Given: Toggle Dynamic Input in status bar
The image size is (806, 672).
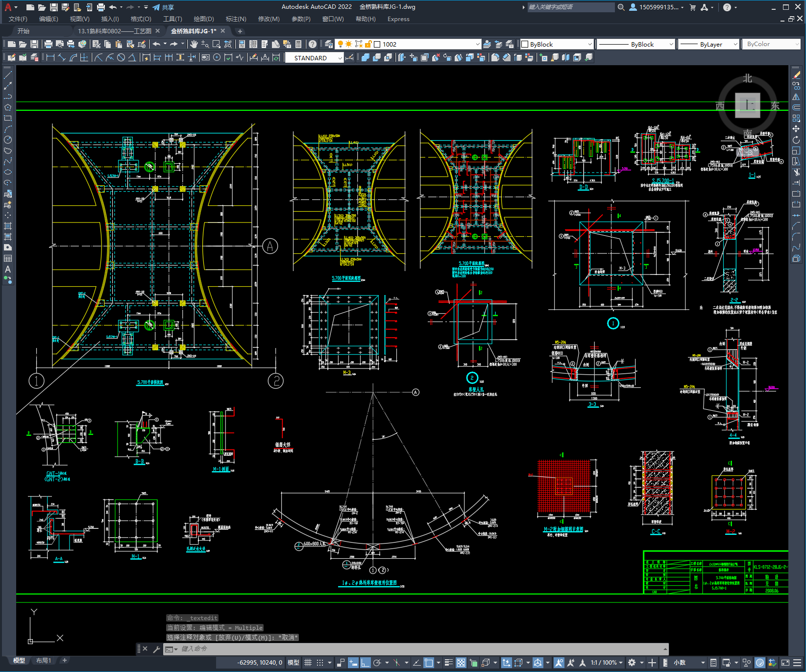Looking at the screenshot, I should (x=353, y=663).
